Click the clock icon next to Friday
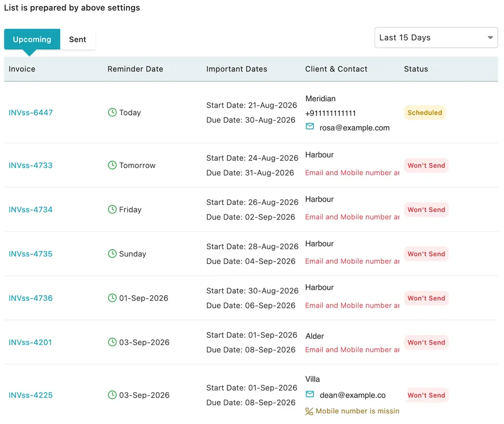Screen dimensions: 504x424 (112, 209)
